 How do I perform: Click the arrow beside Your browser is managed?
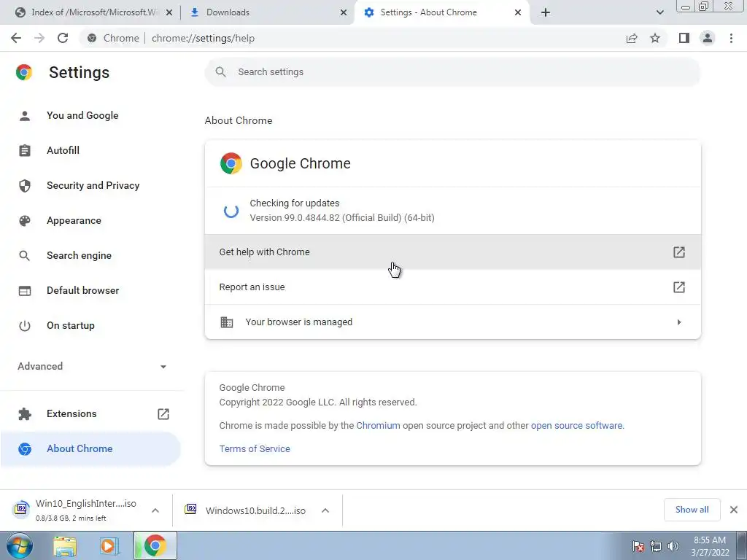(x=679, y=322)
